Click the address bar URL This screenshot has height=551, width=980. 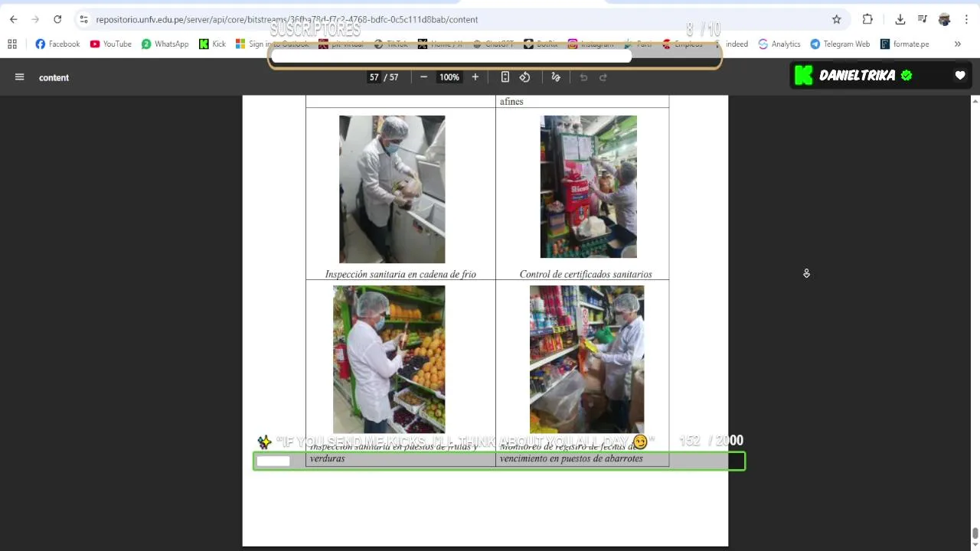pos(286,19)
